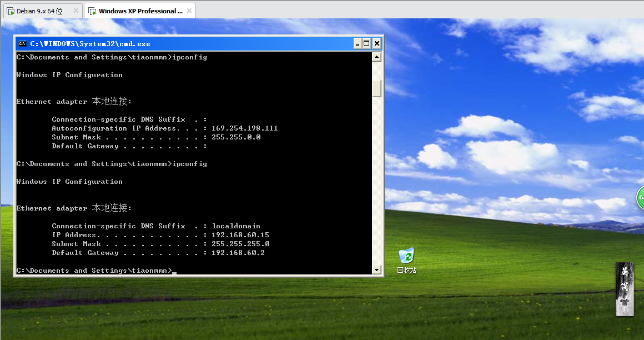Image resolution: width=644 pixels, height=340 pixels.
Task: Click the last command prompt line with the cursor
Action: point(97,271)
